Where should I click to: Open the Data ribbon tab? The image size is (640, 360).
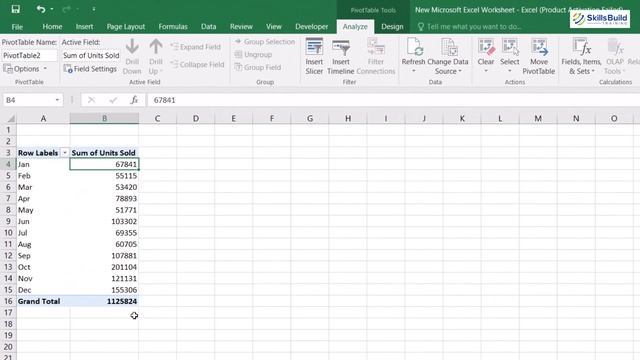208,27
